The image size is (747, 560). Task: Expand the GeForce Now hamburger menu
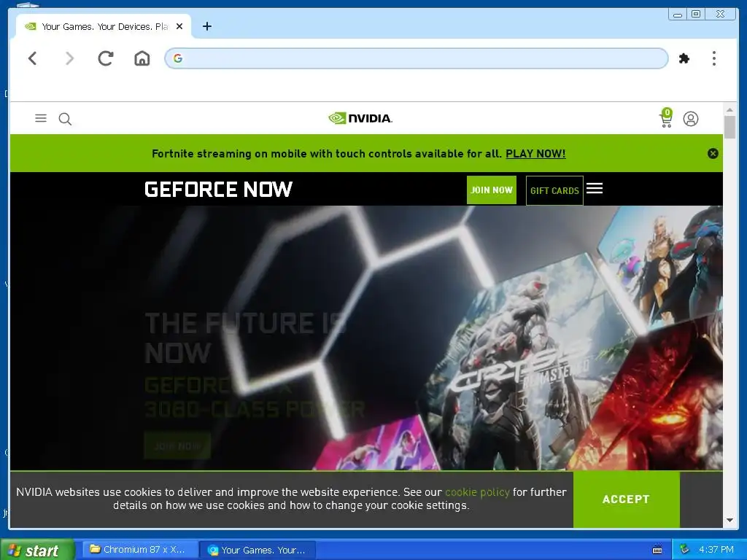(595, 189)
